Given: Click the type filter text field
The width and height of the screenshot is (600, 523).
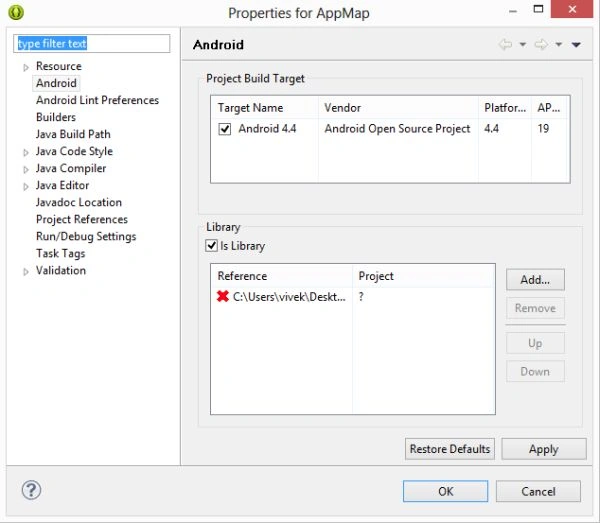Looking at the screenshot, I should click(91, 43).
